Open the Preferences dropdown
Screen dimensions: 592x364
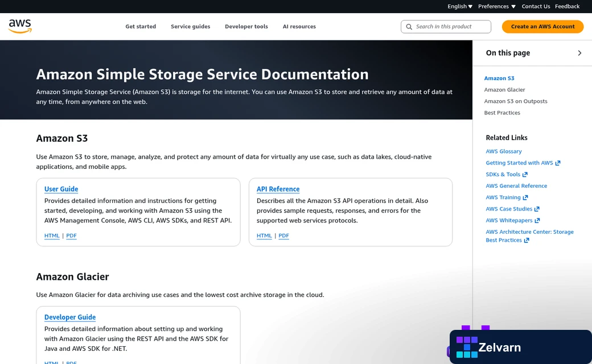[496, 6]
